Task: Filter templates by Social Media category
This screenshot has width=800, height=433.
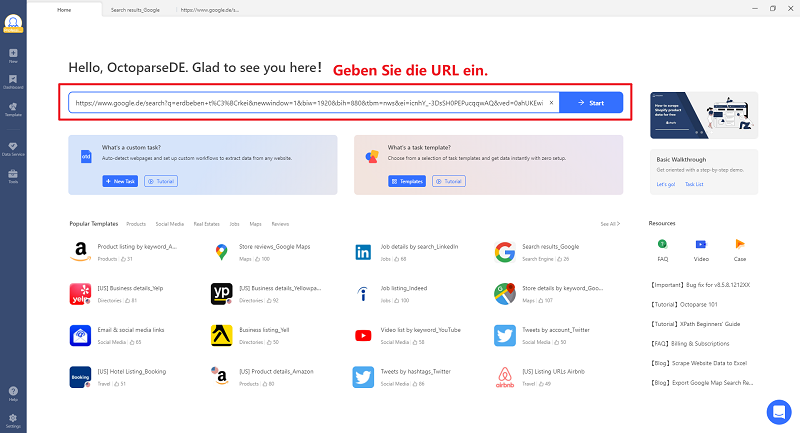Action: pos(169,224)
